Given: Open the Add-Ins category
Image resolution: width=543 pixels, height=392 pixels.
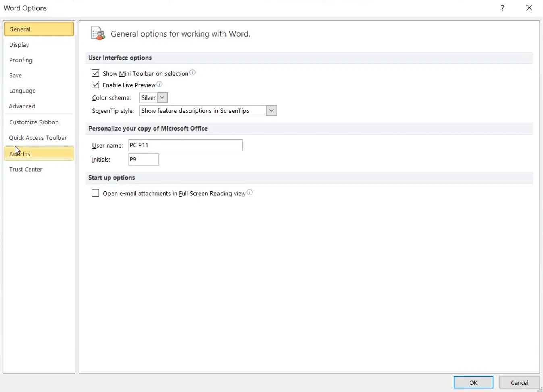Looking at the screenshot, I should 39,153.
